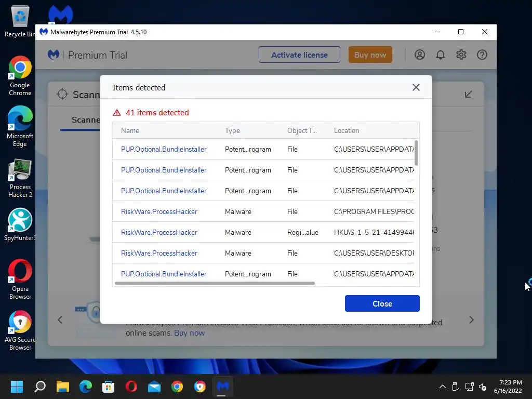Screen dimensions: 532x399
Task: Click the muted volume tray icon
Action: 483,387
